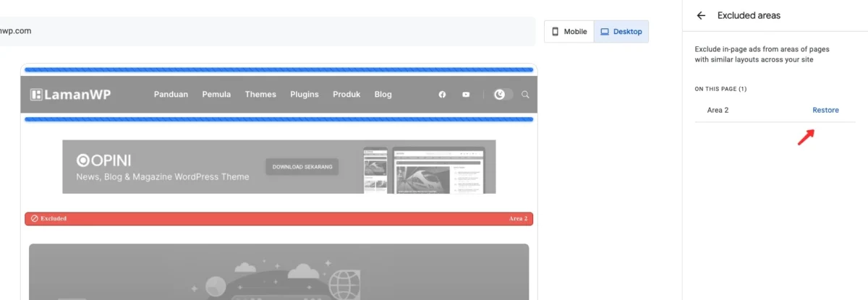
Task: Switch preview to Desktop
Action: click(621, 32)
